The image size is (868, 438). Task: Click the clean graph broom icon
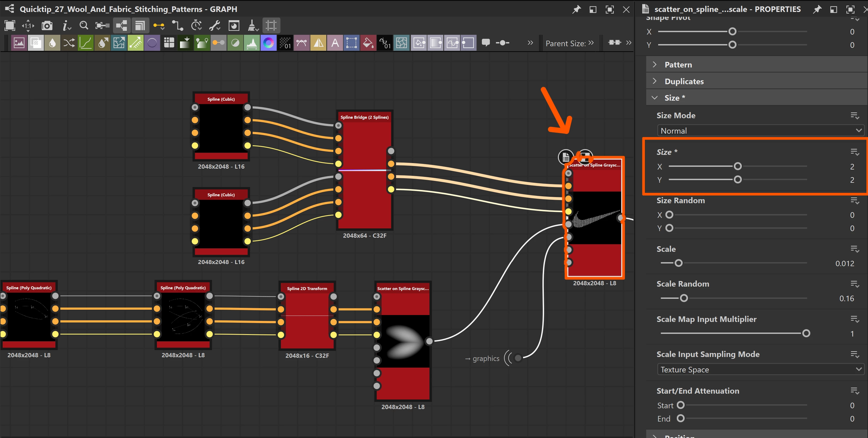click(252, 25)
